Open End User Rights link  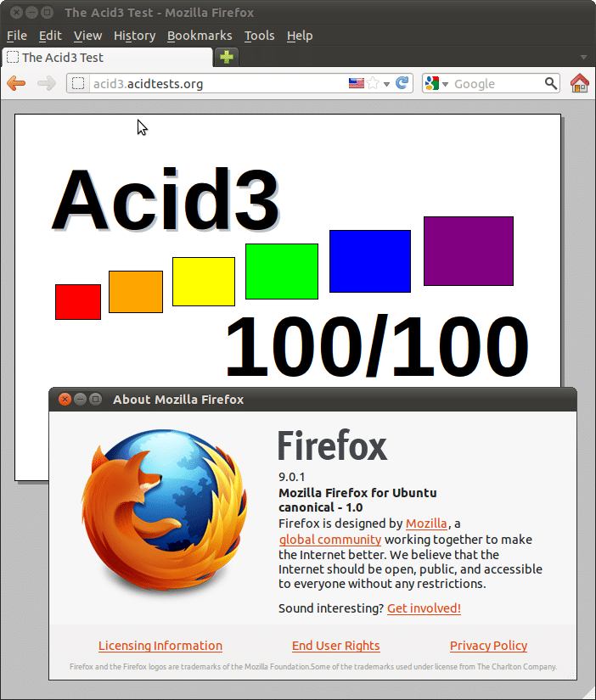335,646
